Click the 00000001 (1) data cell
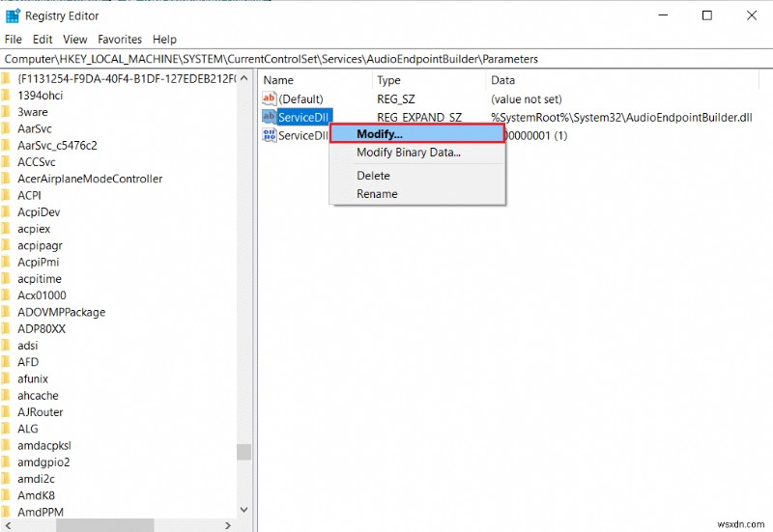 tap(537, 135)
